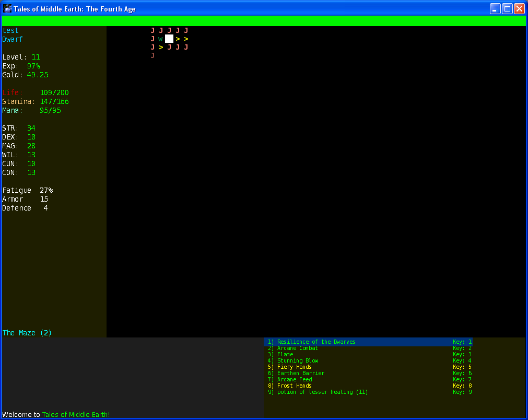Click the DEX 10 stat
The image size is (528, 420).
tap(19, 137)
